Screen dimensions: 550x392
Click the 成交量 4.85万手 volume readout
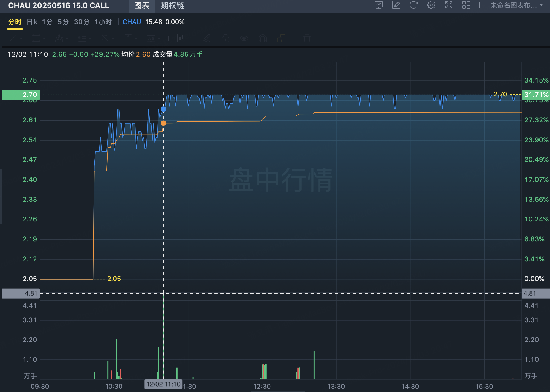click(178, 54)
